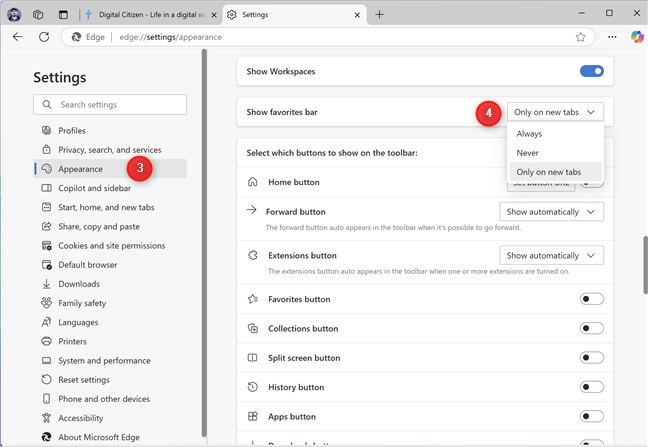Choose Only on new tabs option
Viewport: 648px width, 447px height.
pos(555,172)
